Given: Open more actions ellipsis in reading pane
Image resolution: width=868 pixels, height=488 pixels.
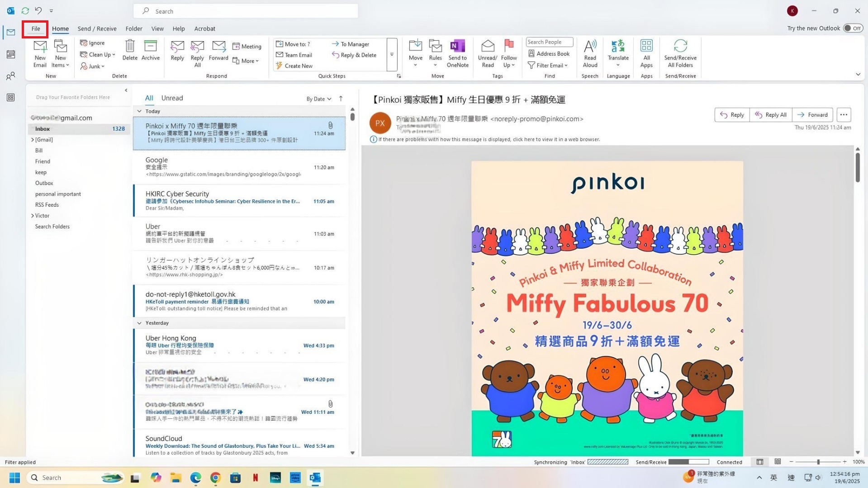Looking at the screenshot, I should pyautogui.click(x=844, y=115).
